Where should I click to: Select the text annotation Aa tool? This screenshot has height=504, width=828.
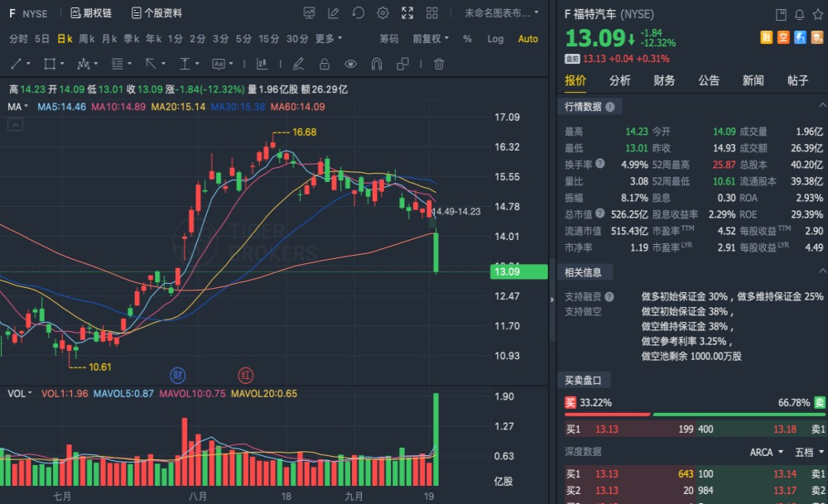(x=219, y=64)
